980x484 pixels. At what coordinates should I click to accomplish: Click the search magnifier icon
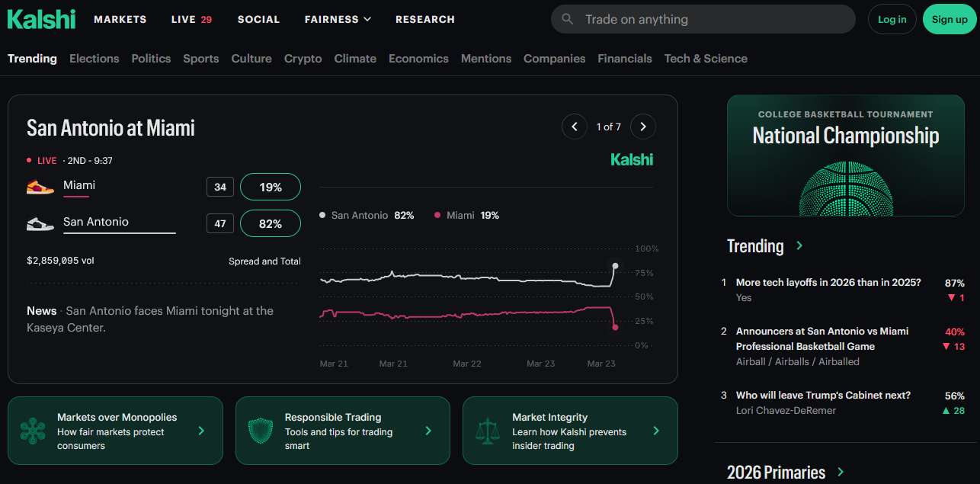(x=568, y=19)
